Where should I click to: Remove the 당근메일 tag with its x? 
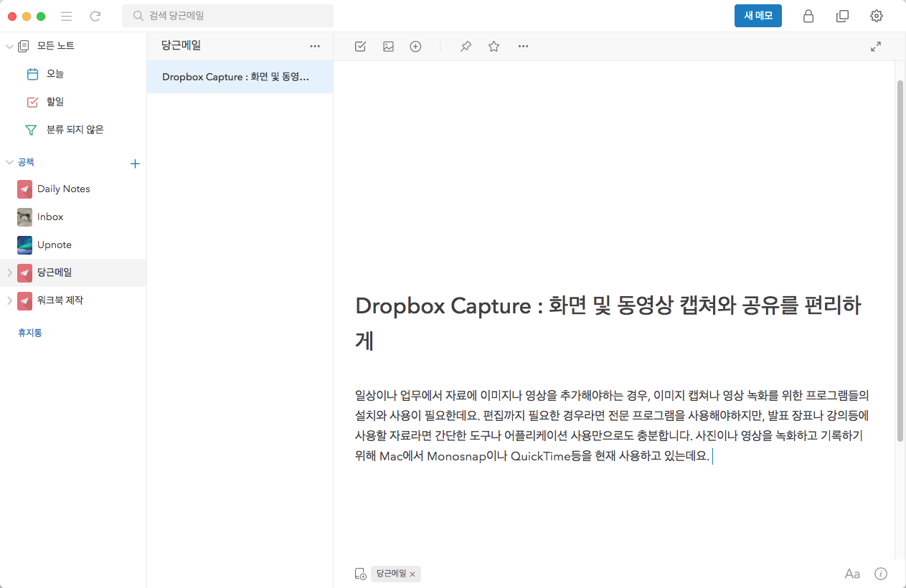412,574
